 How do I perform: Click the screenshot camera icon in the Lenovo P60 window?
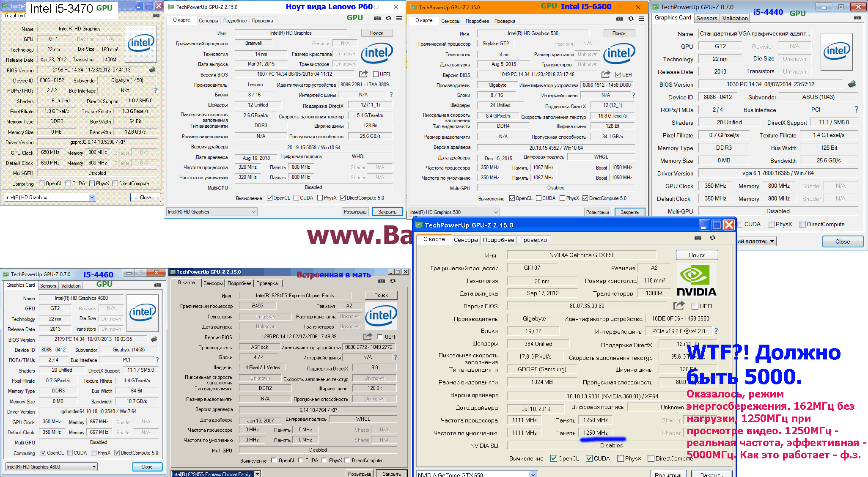coord(377,18)
